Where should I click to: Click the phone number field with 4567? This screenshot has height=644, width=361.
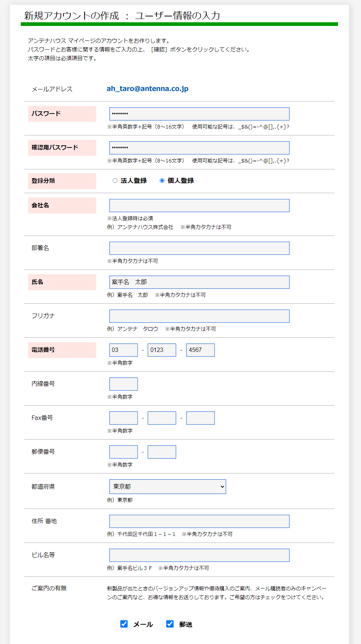click(201, 350)
